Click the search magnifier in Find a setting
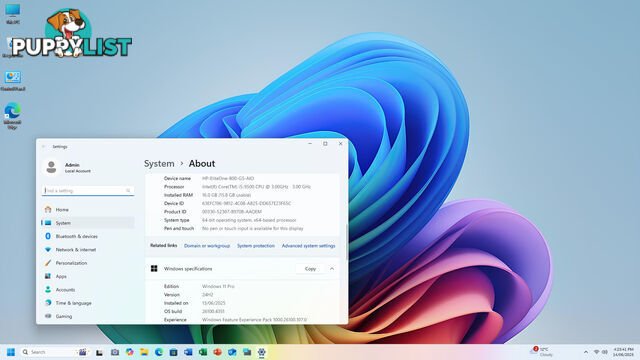 pyautogui.click(x=128, y=191)
